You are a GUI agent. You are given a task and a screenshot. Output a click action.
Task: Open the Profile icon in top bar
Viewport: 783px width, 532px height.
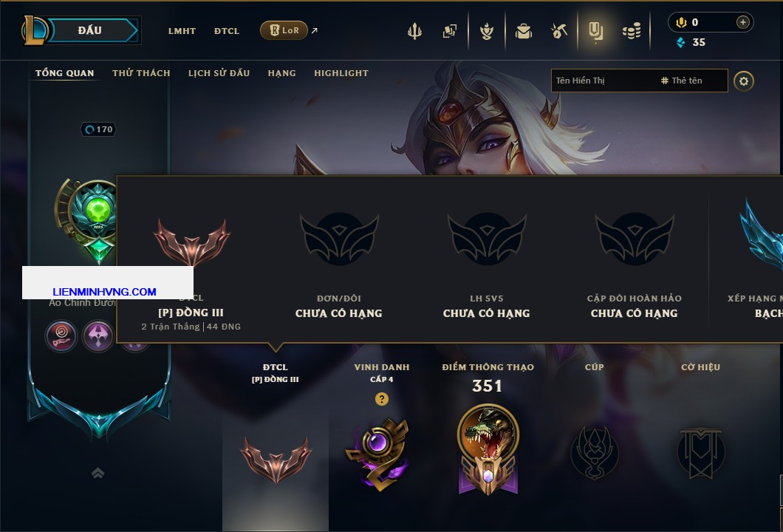pos(595,32)
